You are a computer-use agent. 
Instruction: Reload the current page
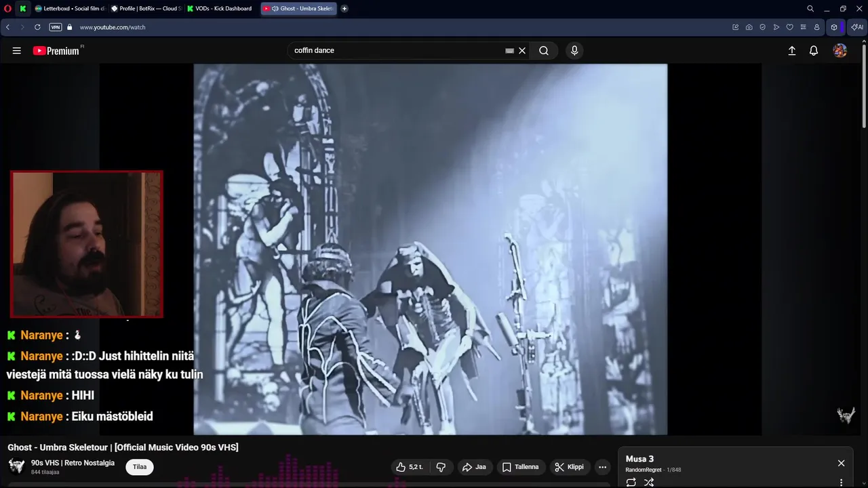(37, 27)
